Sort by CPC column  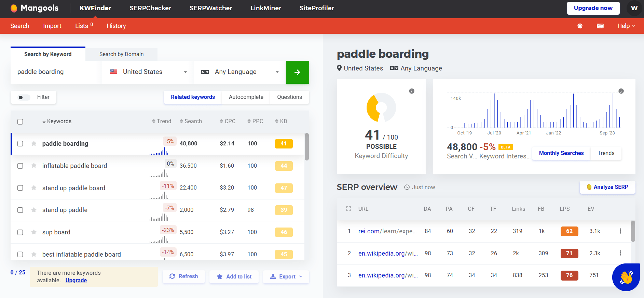tap(228, 121)
